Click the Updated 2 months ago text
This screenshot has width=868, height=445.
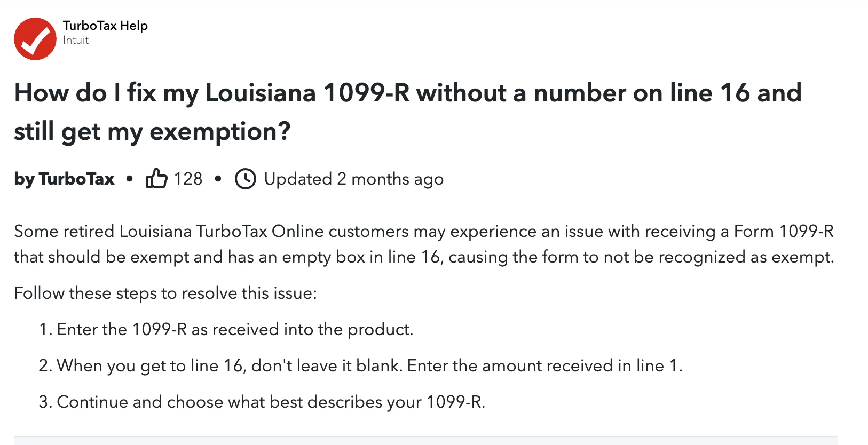(x=354, y=179)
